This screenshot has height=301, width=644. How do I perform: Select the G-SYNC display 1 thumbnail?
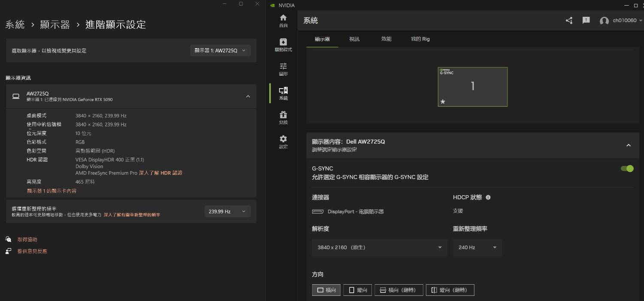tap(473, 86)
